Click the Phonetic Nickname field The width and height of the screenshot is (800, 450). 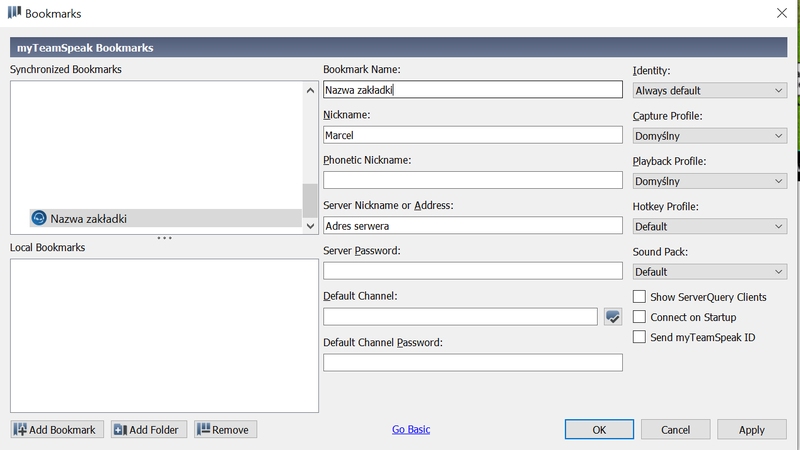click(472, 180)
